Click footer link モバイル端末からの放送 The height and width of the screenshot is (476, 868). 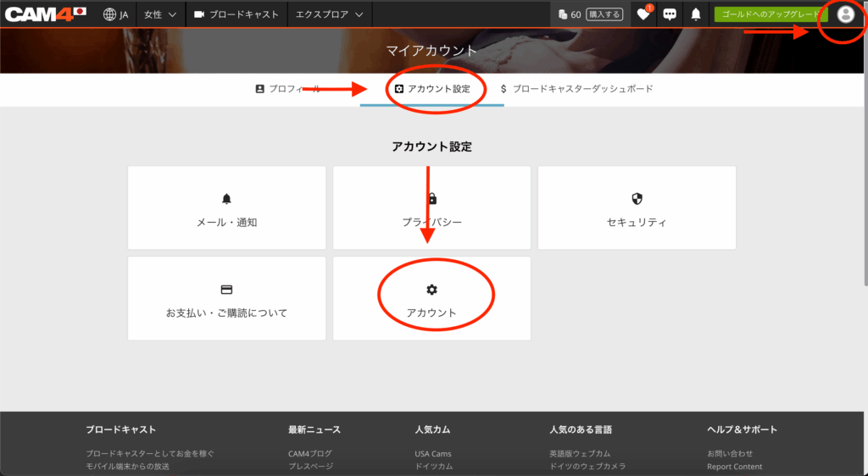(128, 466)
